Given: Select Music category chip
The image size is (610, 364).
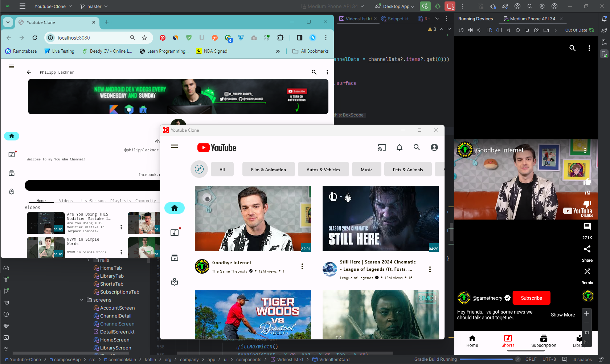Looking at the screenshot, I should (x=367, y=169).
